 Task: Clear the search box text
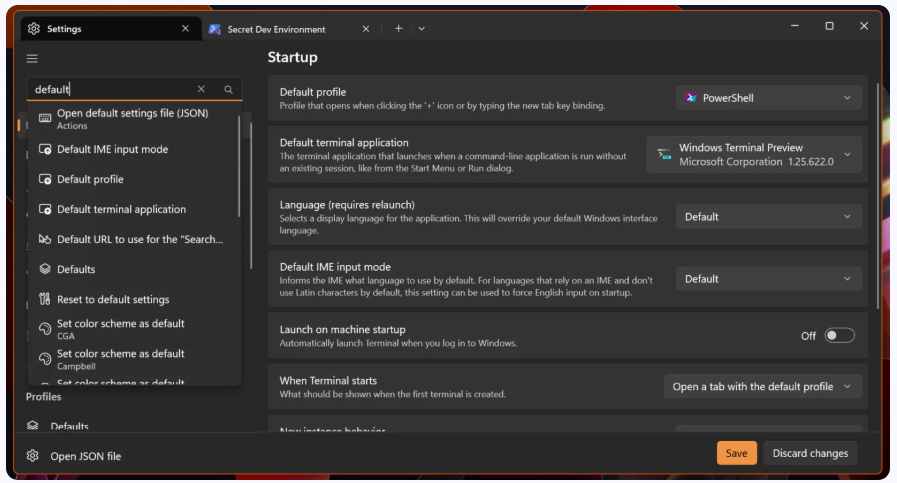[x=201, y=89]
